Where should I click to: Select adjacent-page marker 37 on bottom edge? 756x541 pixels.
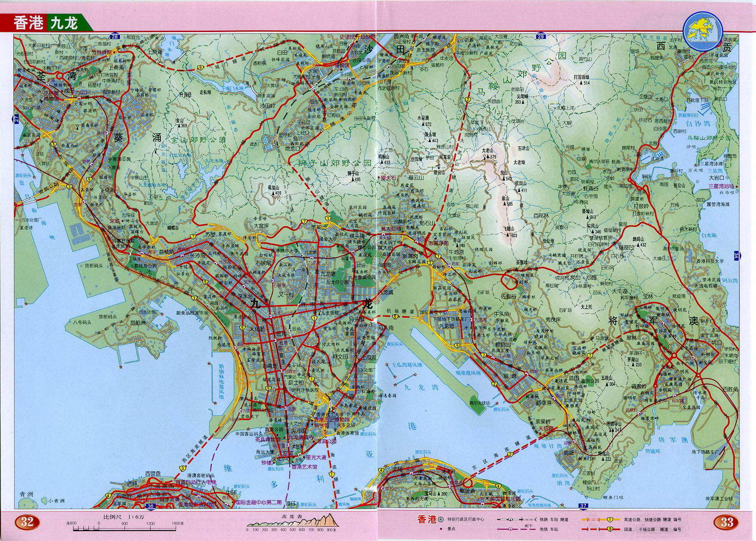(584, 506)
